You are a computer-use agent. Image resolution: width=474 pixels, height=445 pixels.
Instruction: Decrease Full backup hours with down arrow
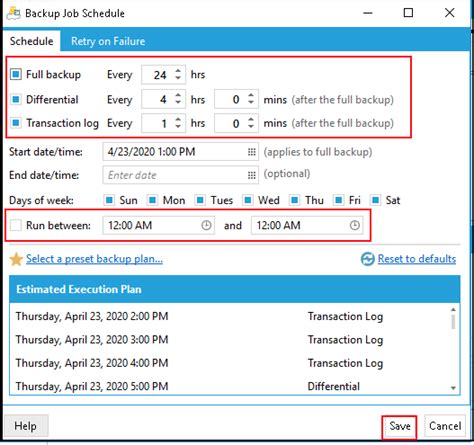(178, 79)
